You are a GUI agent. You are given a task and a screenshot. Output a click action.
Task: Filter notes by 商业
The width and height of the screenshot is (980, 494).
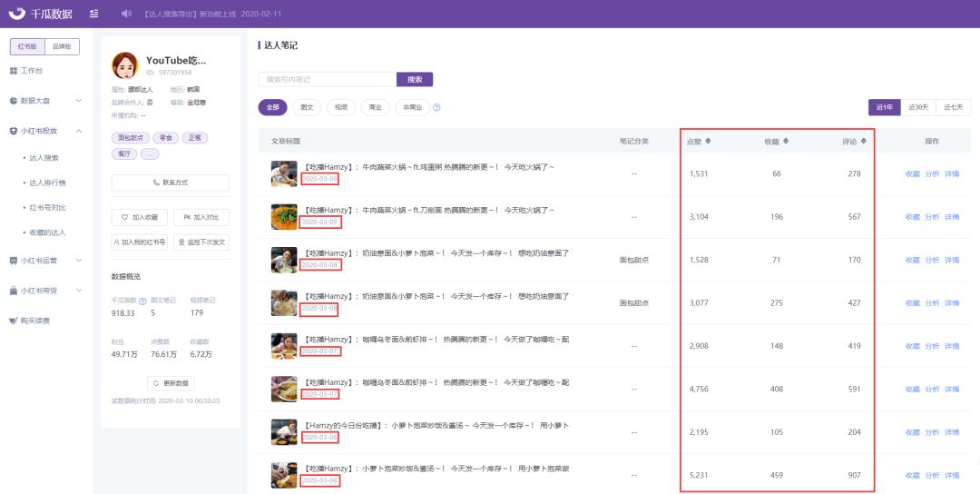[375, 107]
